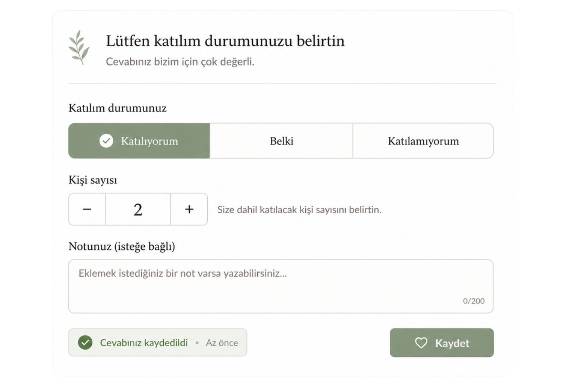Click the 'Lütfen katılım durumunuzu belirtin' heading
Image resolution: width=566 pixels, height=392 pixels.
(225, 41)
